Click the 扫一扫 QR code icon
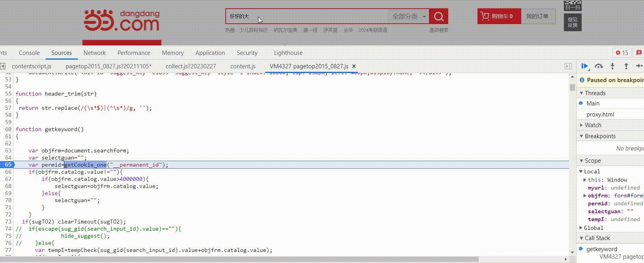 point(573,6)
